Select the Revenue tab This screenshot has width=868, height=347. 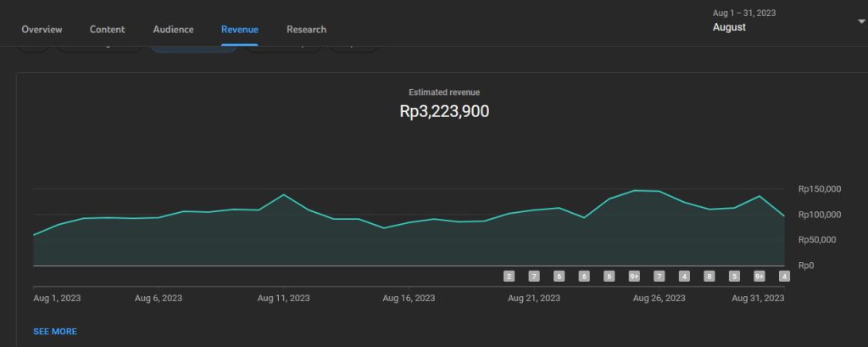(x=240, y=30)
